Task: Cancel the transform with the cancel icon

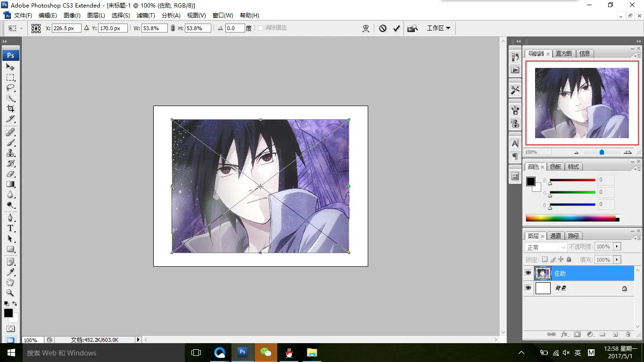Action: pyautogui.click(x=383, y=28)
